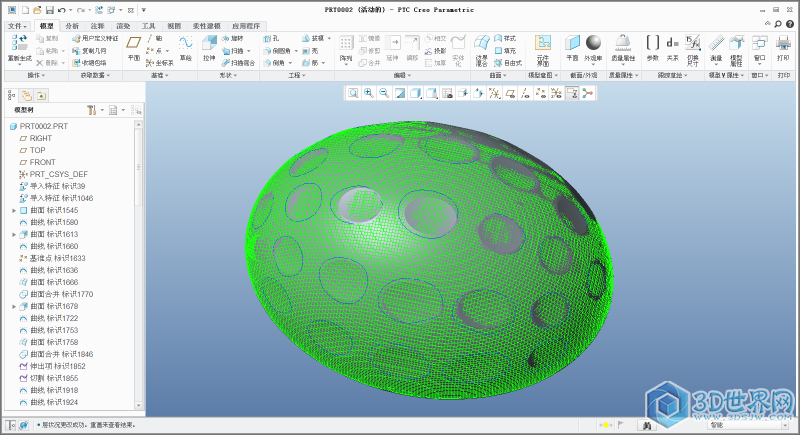Expand the 曲面 标识1545 tree node

[14, 211]
